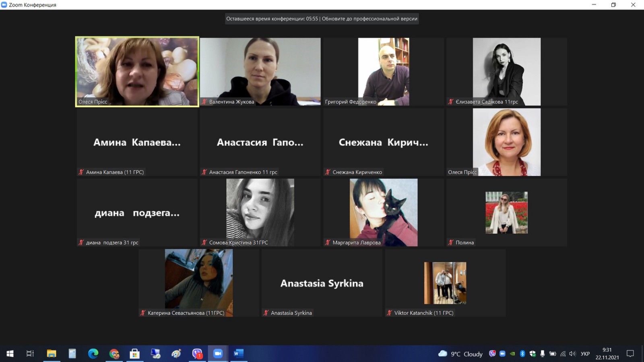The width and height of the screenshot is (644, 362).
Task: Open Viber from the taskbar
Action: tap(197, 354)
